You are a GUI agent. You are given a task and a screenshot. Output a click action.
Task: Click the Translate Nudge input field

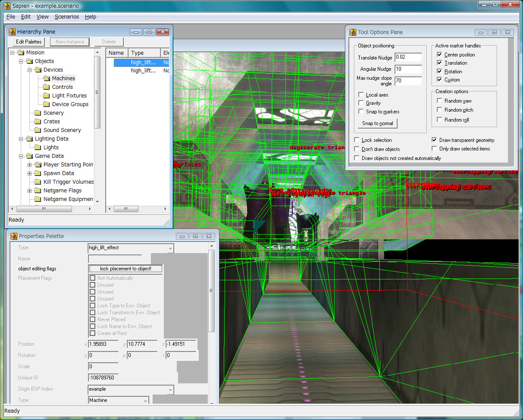coord(408,57)
